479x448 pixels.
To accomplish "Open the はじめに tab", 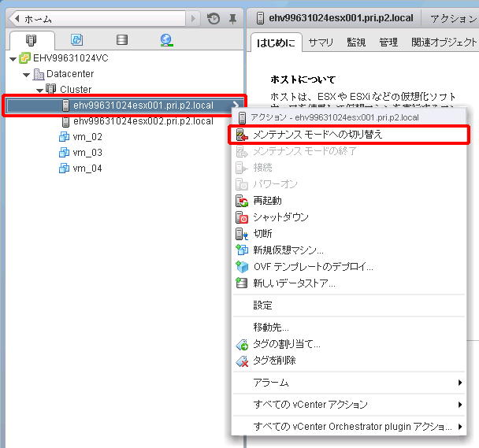I will pyautogui.click(x=277, y=43).
